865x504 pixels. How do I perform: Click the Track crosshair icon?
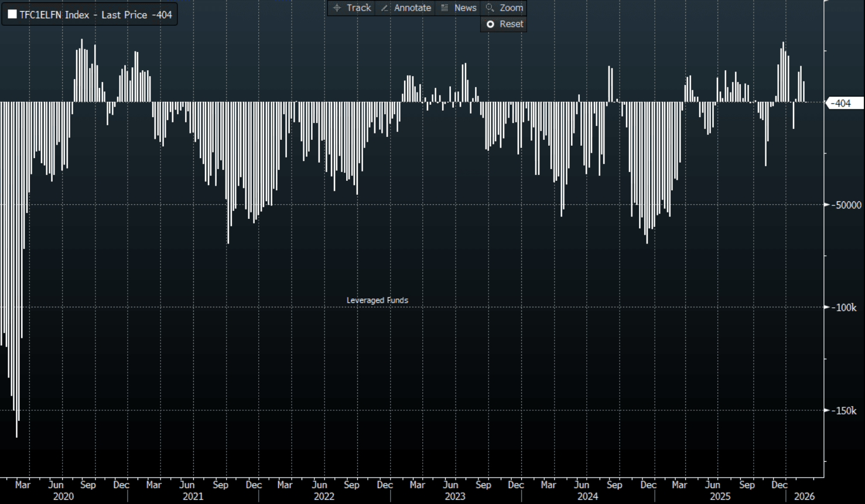click(x=337, y=8)
